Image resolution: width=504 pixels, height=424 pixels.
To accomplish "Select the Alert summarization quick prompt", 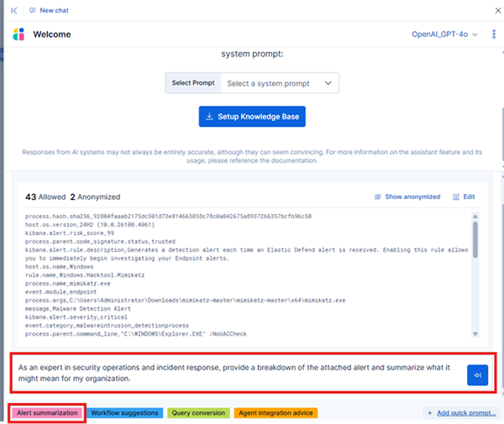I will click(x=45, y=413).
